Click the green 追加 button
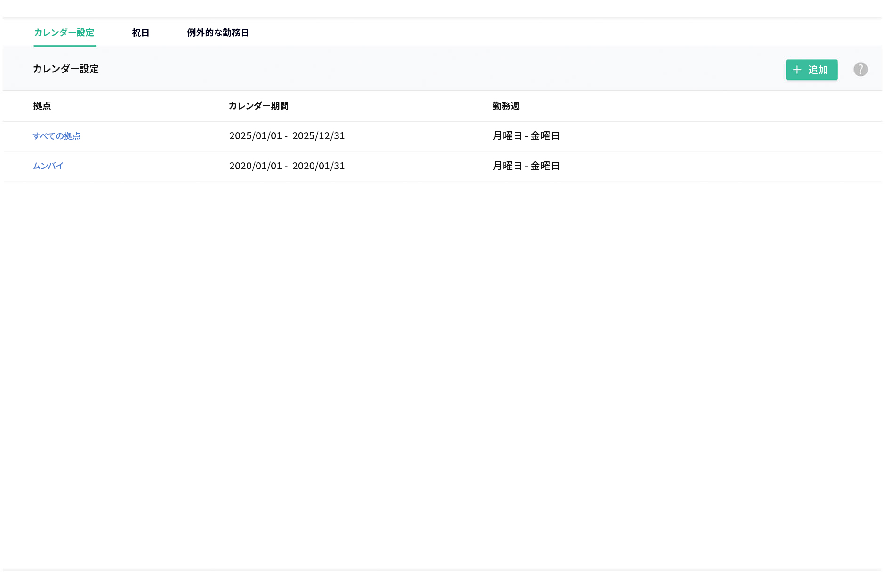This screenshot has height=588, width=885. click(x=811, y=70)
